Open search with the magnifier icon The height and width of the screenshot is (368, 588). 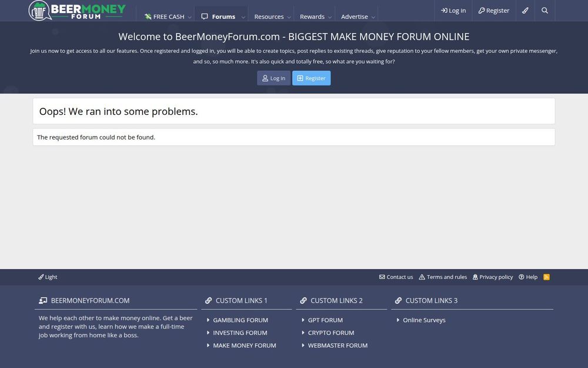[545, 11]
